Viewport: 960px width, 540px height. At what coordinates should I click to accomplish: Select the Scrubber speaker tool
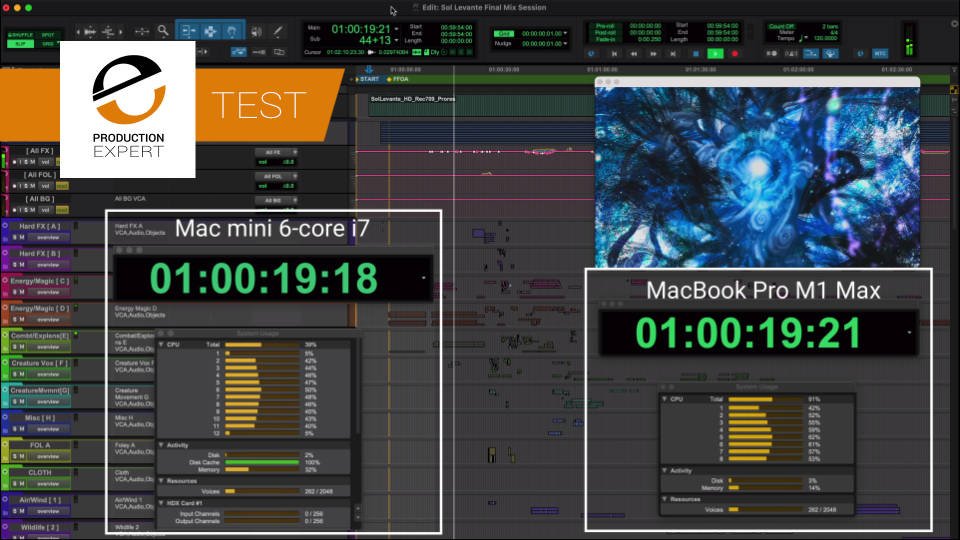(x=257, y=31)
